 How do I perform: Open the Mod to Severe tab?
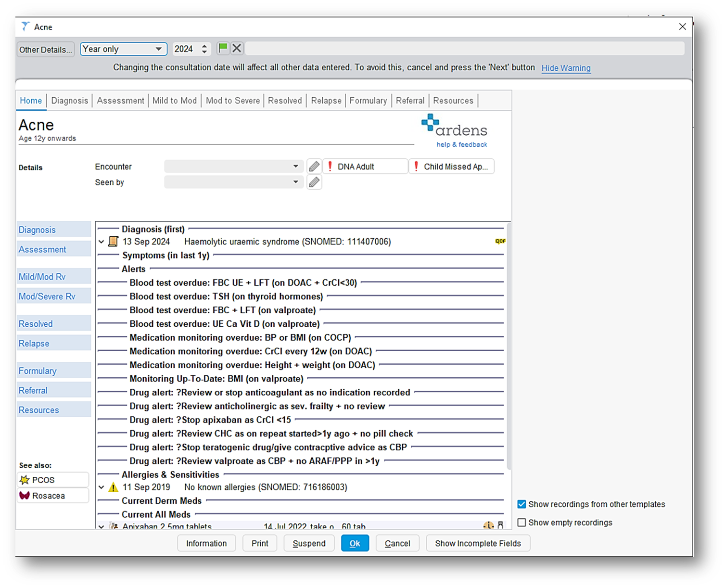click(x=233, y=101)
